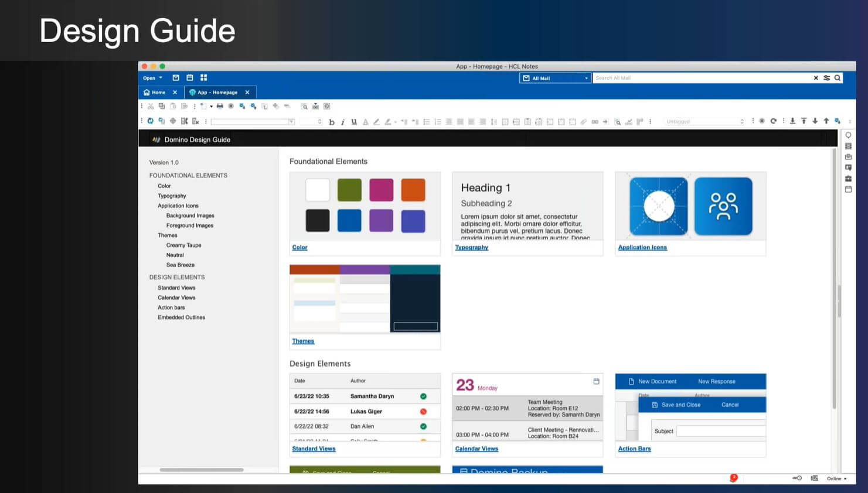868x493 pixels.
Task: Click the Underline formatting icon
Action: (x=354, y=122)
